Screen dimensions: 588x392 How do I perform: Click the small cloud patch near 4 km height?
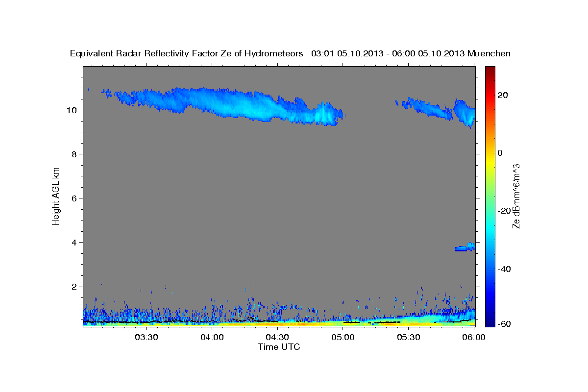465,247
